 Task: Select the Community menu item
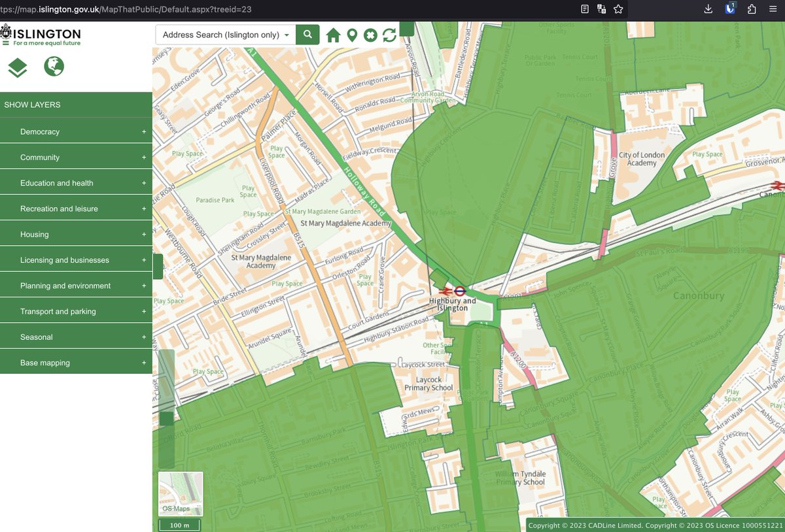(76, 158)
